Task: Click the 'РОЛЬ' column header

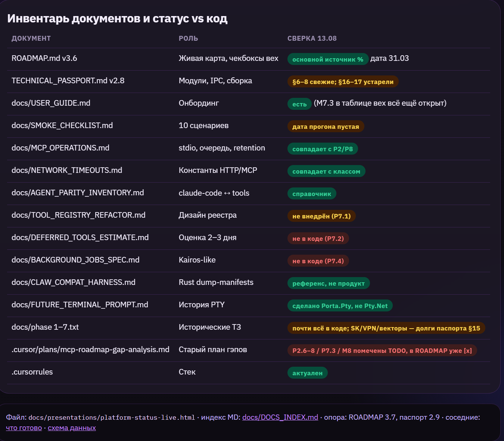Action: [x=188, y=38]
